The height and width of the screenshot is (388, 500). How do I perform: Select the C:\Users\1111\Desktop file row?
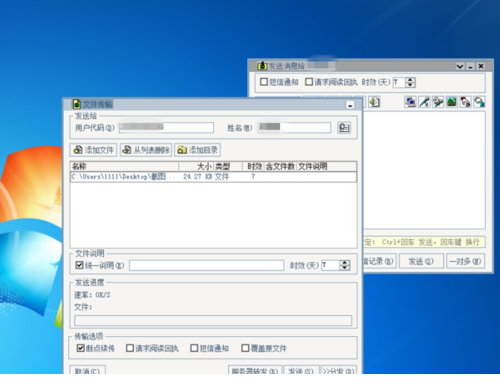pyautogui.click(x=213, y=177)
